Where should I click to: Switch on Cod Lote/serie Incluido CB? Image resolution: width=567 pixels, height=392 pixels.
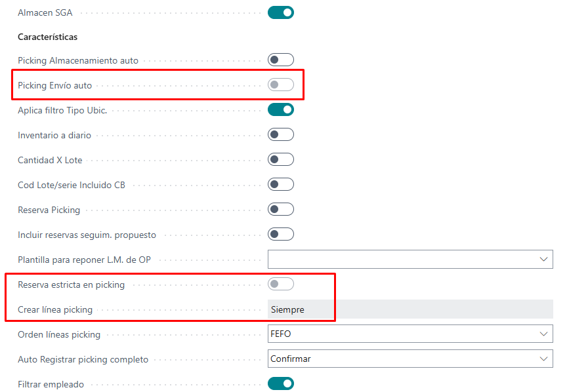(x=280, y=185)
